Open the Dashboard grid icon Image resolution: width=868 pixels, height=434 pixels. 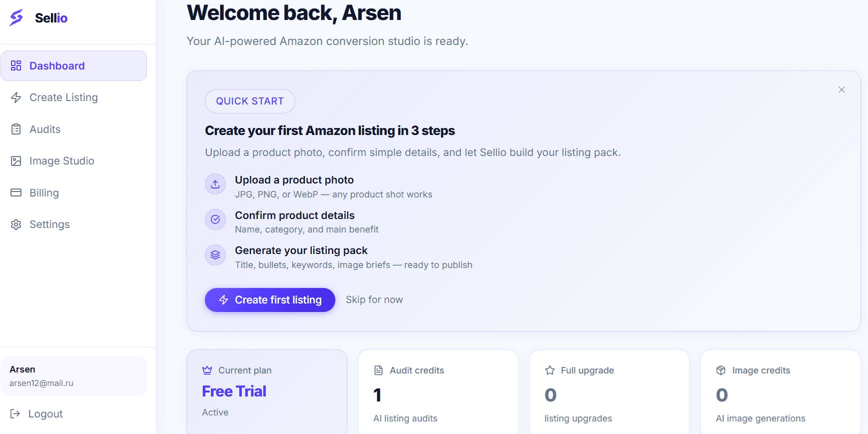(16, 65)
